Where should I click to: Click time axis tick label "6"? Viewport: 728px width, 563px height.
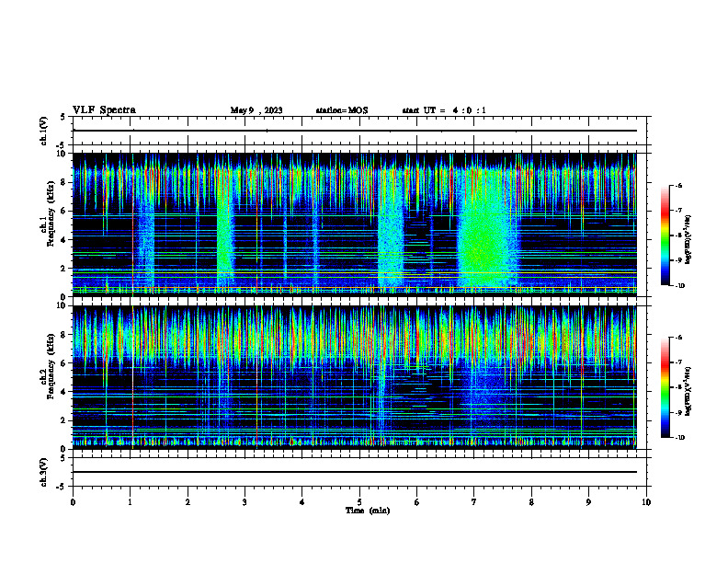416,502
